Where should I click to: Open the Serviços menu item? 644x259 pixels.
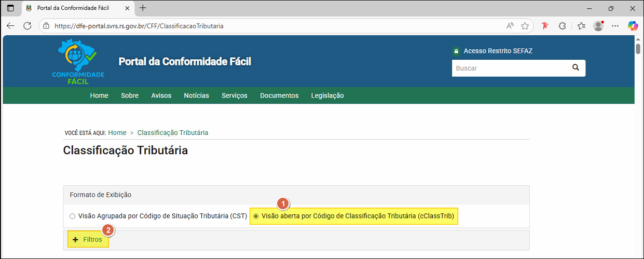click(235, 96)
